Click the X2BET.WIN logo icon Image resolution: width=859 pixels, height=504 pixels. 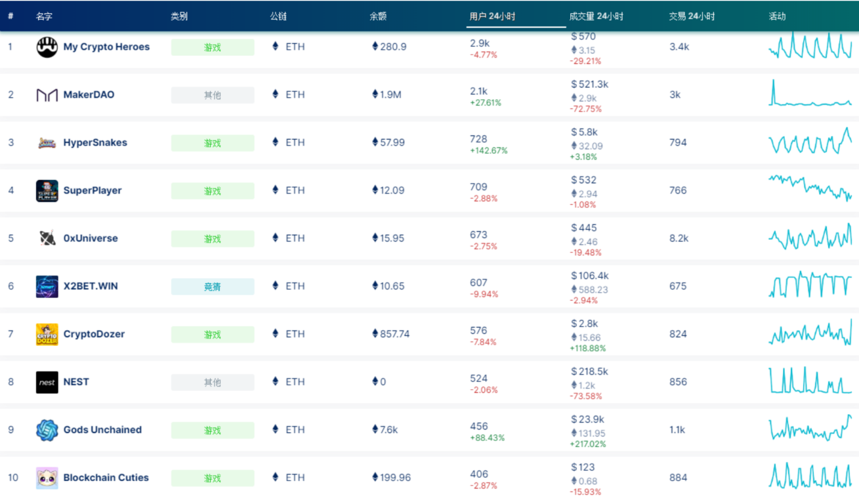pyautogui.click(x=47, y=287)
